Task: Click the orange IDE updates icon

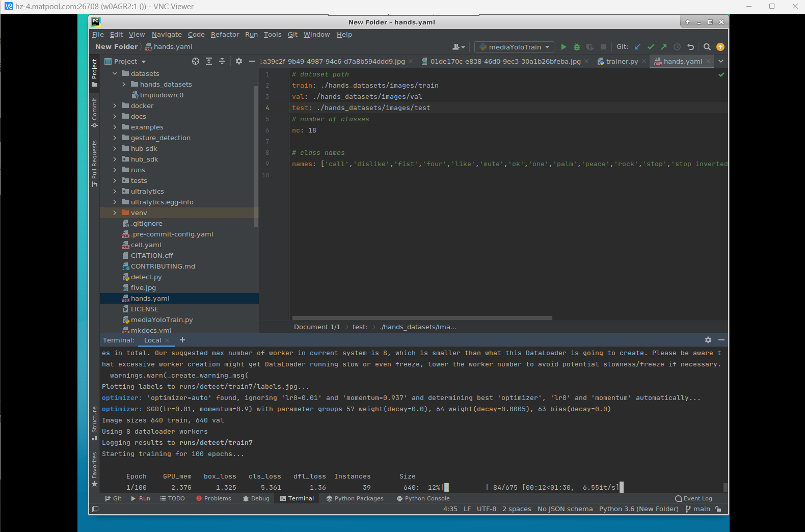Action: click(720, 47)
